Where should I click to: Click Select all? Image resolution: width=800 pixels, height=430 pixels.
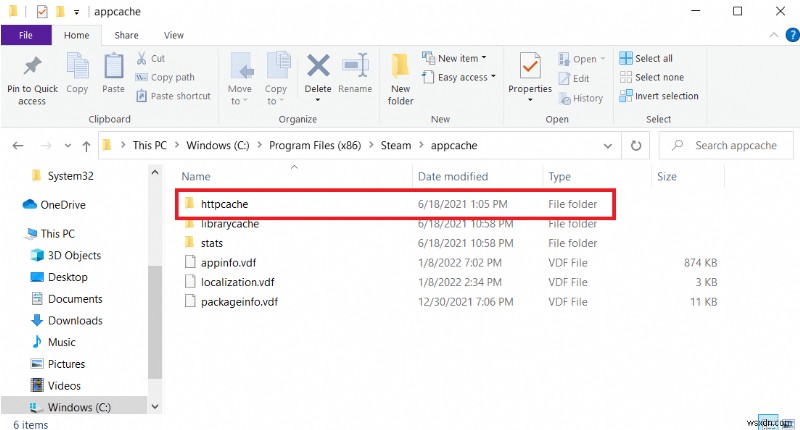[646, 58]
